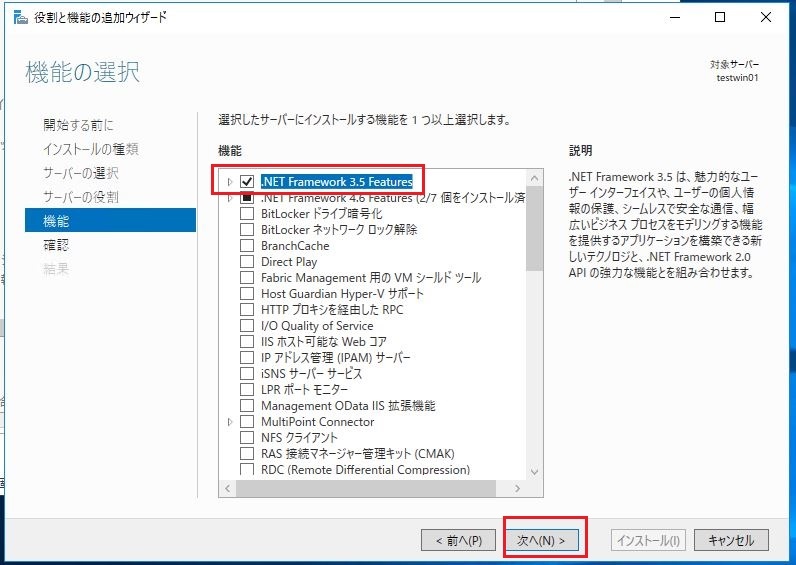Select the 機能 wizard step
The width and height of the screenshot is (796, 565).
click(110, 220)
